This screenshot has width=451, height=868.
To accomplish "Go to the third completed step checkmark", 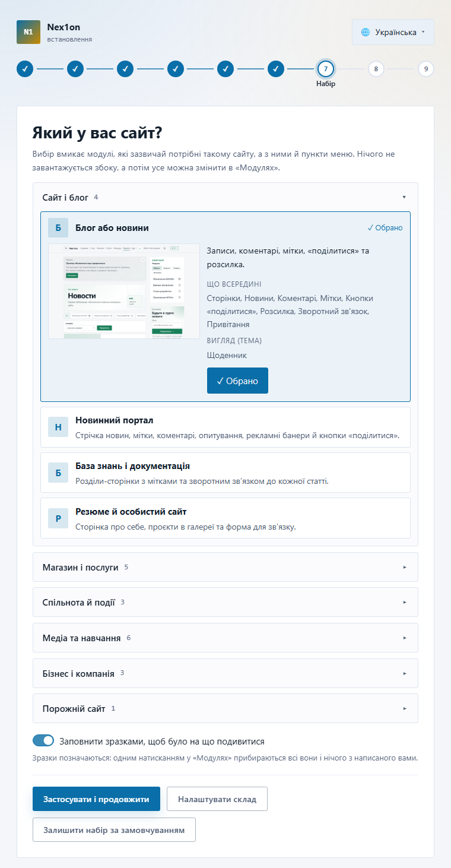I will tap(125, 69).
